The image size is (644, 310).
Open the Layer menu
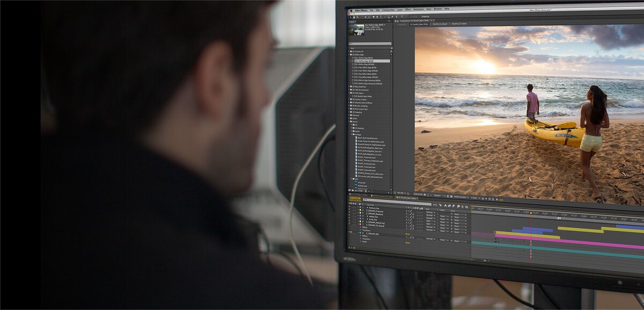400,10
